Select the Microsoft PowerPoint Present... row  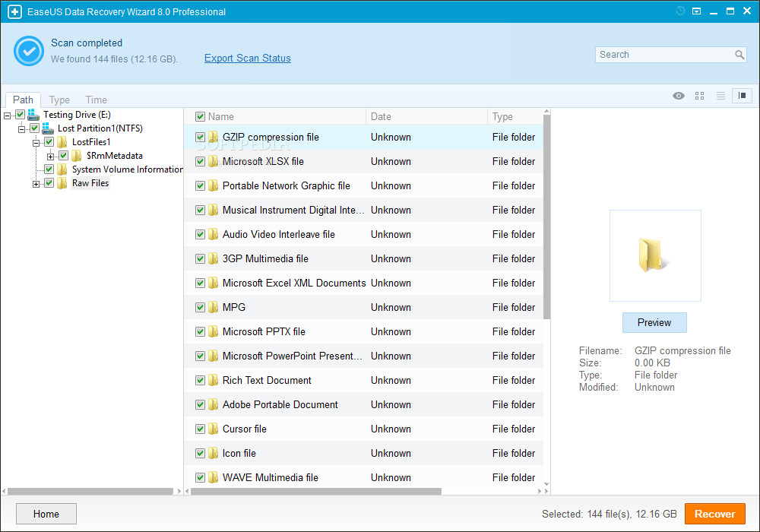point(363,356)
